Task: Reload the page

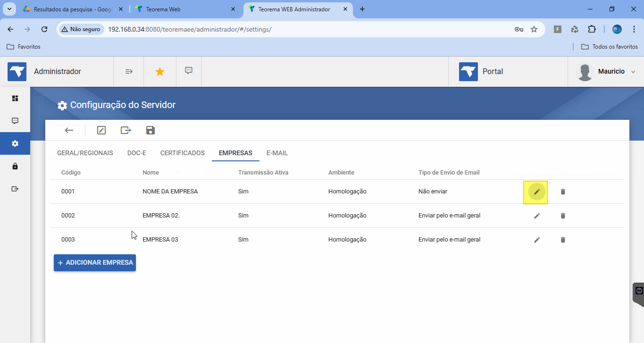Action: (44, 29)
